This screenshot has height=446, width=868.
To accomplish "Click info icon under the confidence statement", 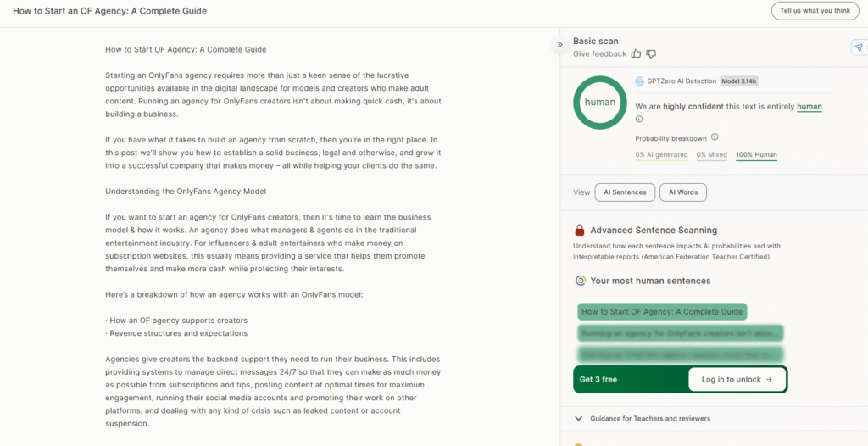I will (x=639, y=120).
